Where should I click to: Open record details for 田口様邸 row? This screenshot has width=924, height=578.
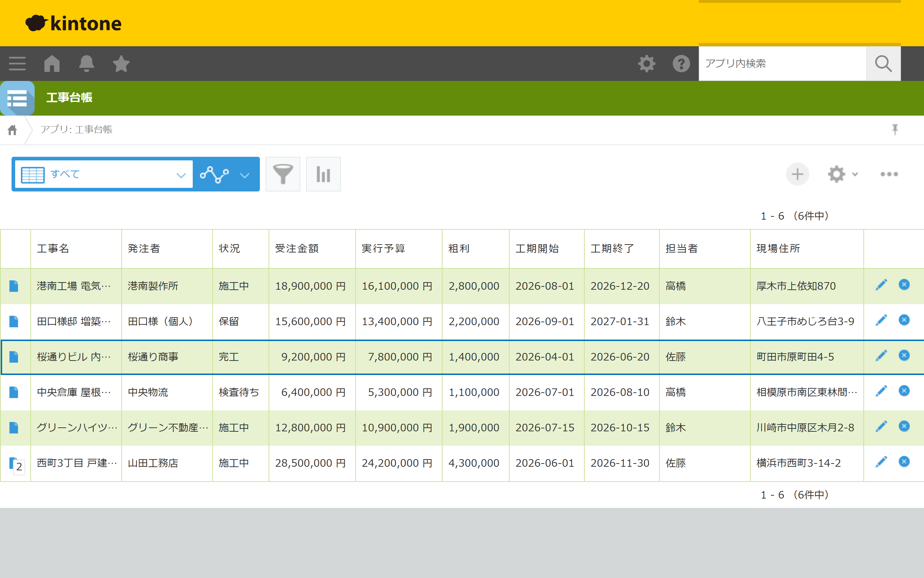pos(14,322)
